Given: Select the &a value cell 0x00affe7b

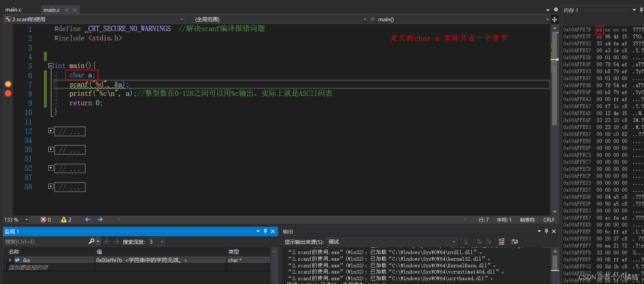Looking at the screenshot, I should (x=161, y=260).
